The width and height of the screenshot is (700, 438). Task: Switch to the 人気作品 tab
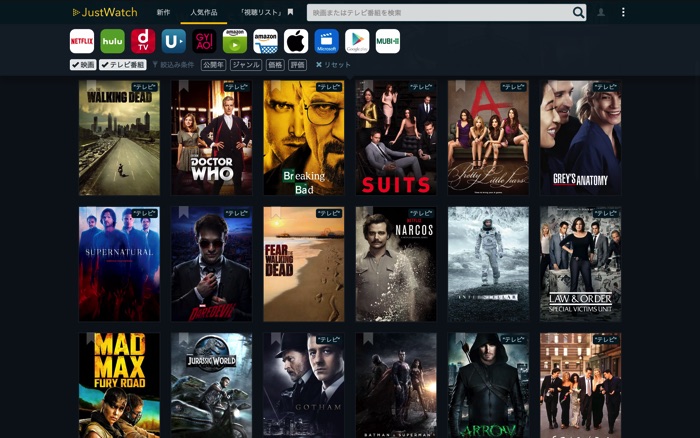point(204,13)
